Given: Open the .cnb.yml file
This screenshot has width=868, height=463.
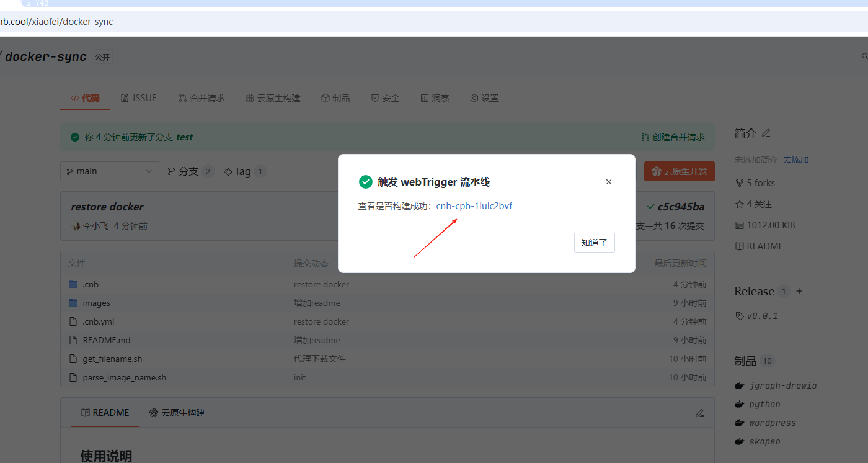Looking at the screenshot, I should point(98,321).
